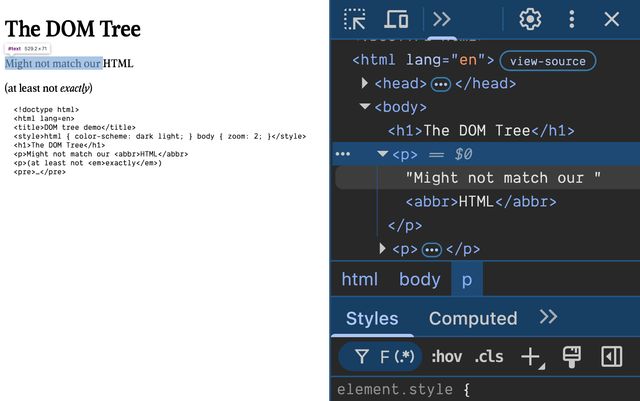Reveal collapsed head contents via ellipsis
The image size is (640, 401).
pyautogui.click(x=441, y=84)
